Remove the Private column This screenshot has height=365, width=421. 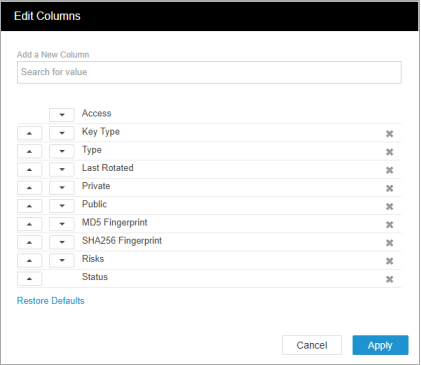[x=389, y=188]
